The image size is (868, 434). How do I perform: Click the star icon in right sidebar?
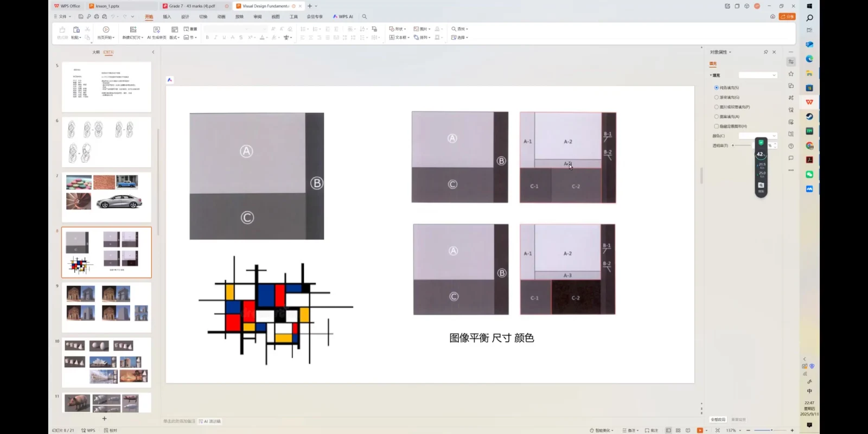(x=791, y=74)
